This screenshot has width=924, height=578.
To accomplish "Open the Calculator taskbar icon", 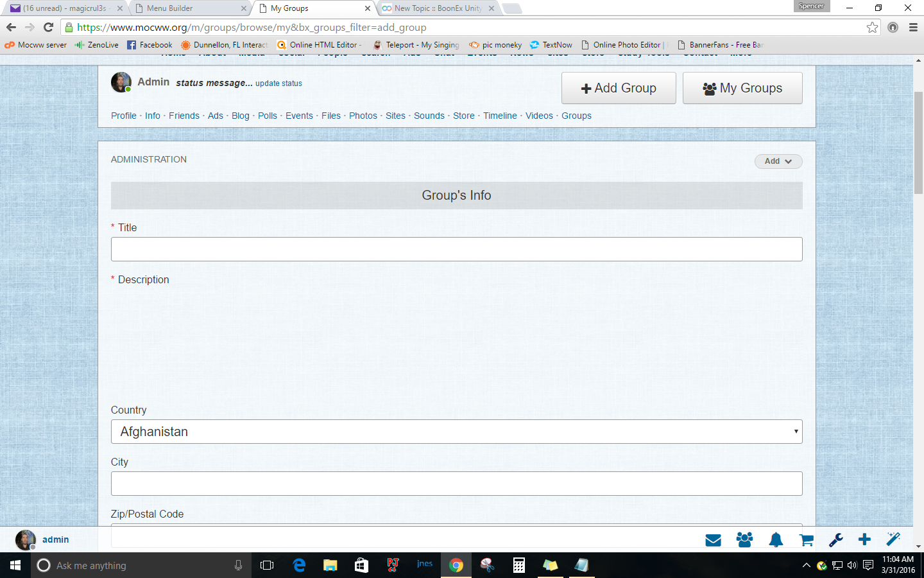I will point(519,565).
